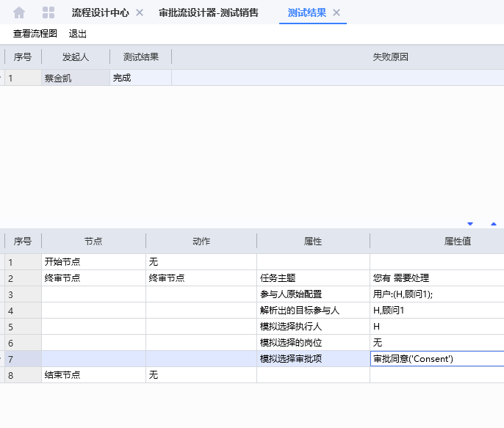
Task: Click the 完成 test result cell
Action: (140, 78)
